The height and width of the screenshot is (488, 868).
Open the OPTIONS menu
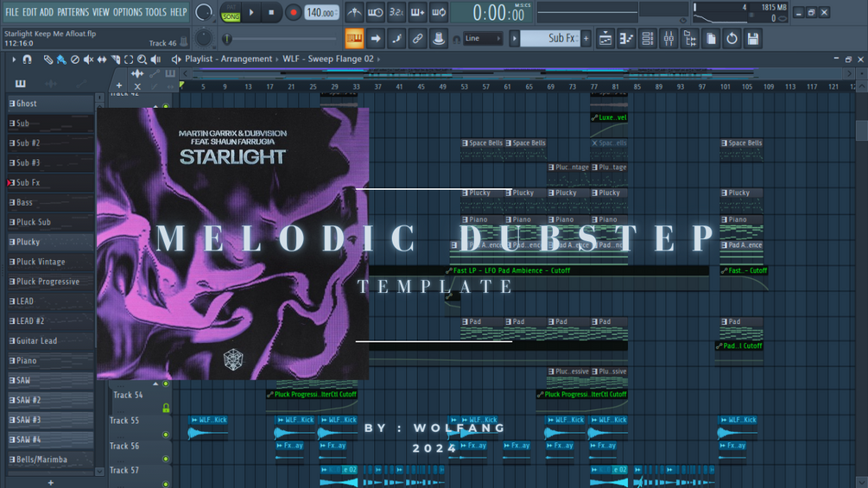pyautogui.click(x=127, y=12)
